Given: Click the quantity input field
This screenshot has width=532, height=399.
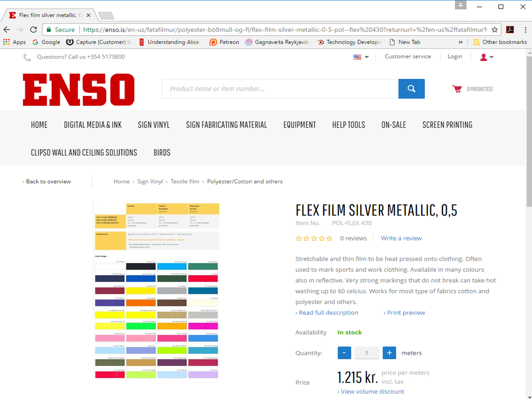Looking at the screenshot, I should 367,353.
